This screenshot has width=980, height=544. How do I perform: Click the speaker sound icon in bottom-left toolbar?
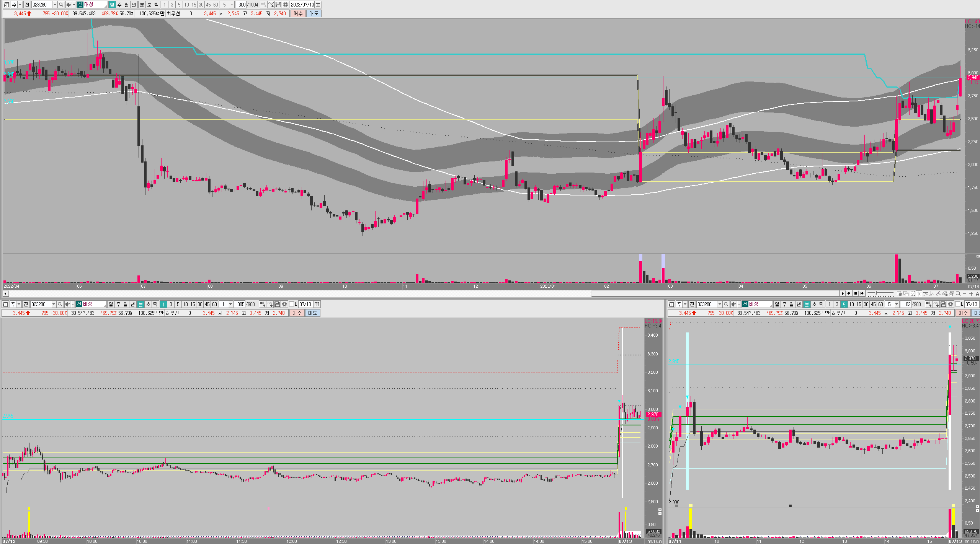67,304
